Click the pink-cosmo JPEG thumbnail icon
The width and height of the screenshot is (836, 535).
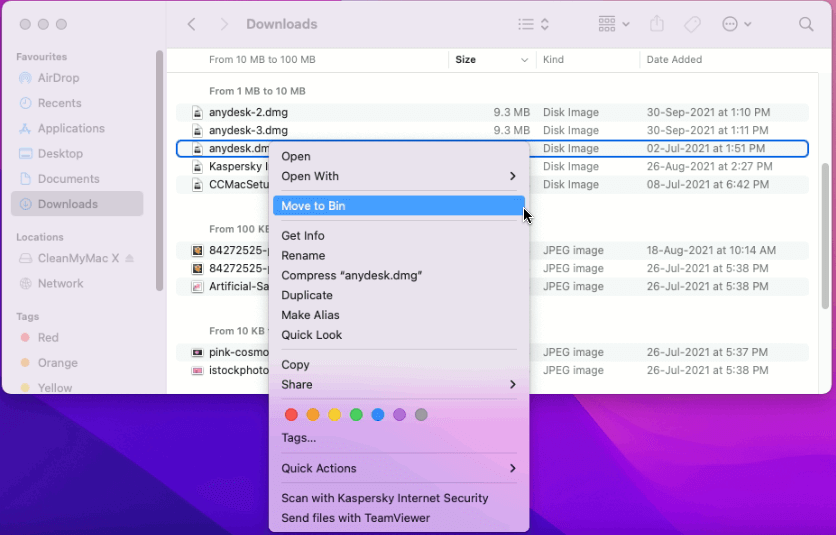click(197, 352)
